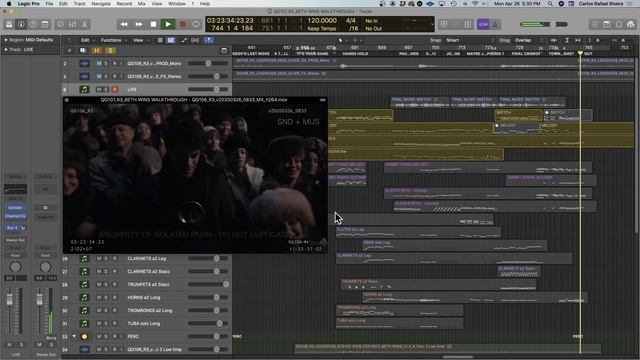Open the Library panel icon in the toolbar
This screenshot has height=360, width=640.
9,24
